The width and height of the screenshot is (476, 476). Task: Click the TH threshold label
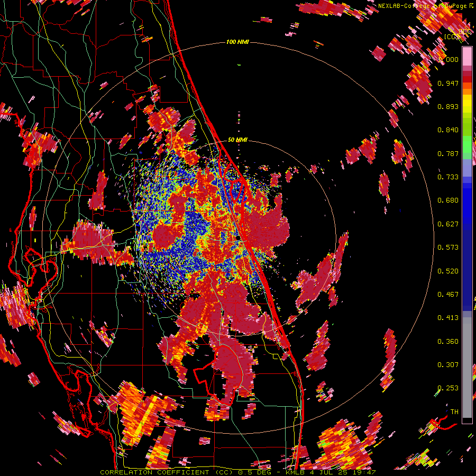454,412
